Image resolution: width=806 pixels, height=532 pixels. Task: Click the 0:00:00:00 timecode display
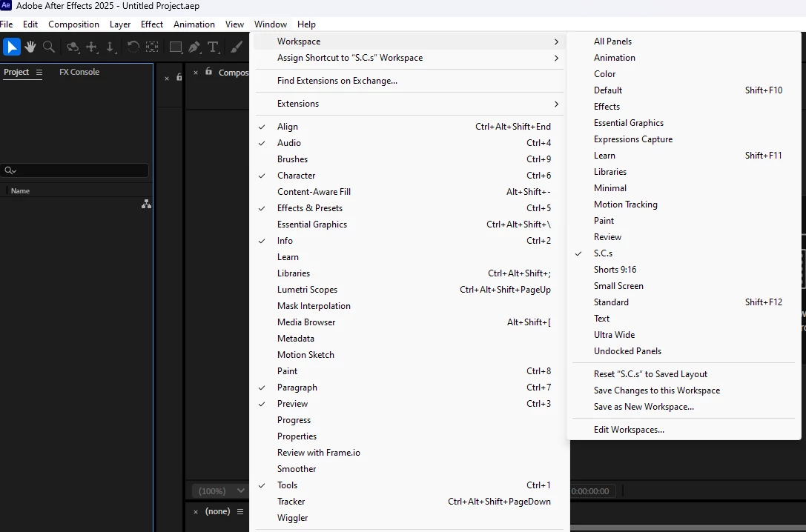[590, 491]
